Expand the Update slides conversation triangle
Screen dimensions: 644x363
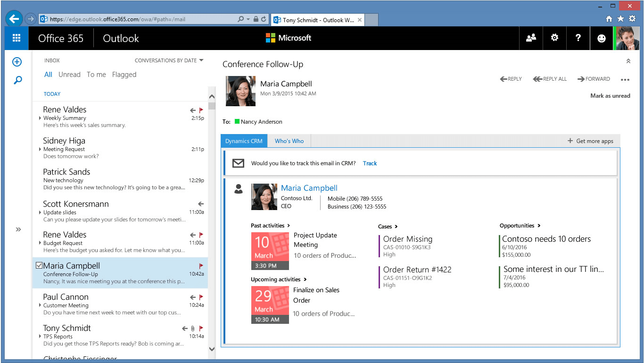tap(40, 212)
